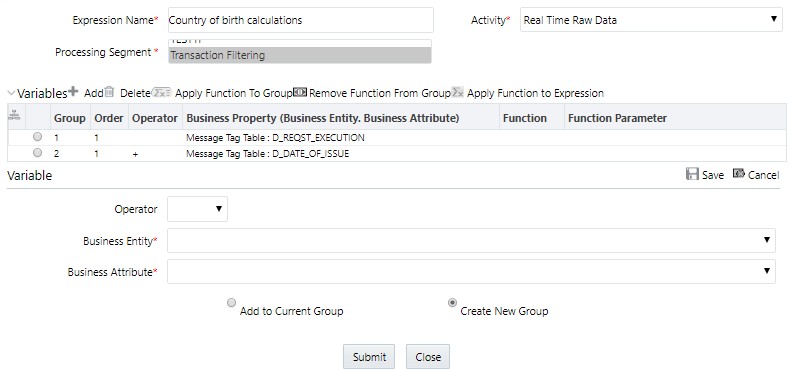Click the Add plus icon in Variables
Viewport: 793px width, 369px height.
click(x=73, y=91)
